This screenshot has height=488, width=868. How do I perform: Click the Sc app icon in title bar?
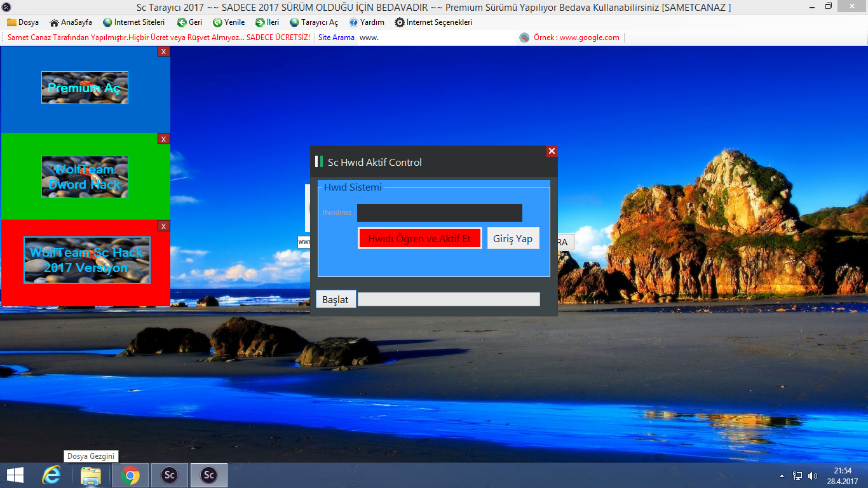click(6, 6)
